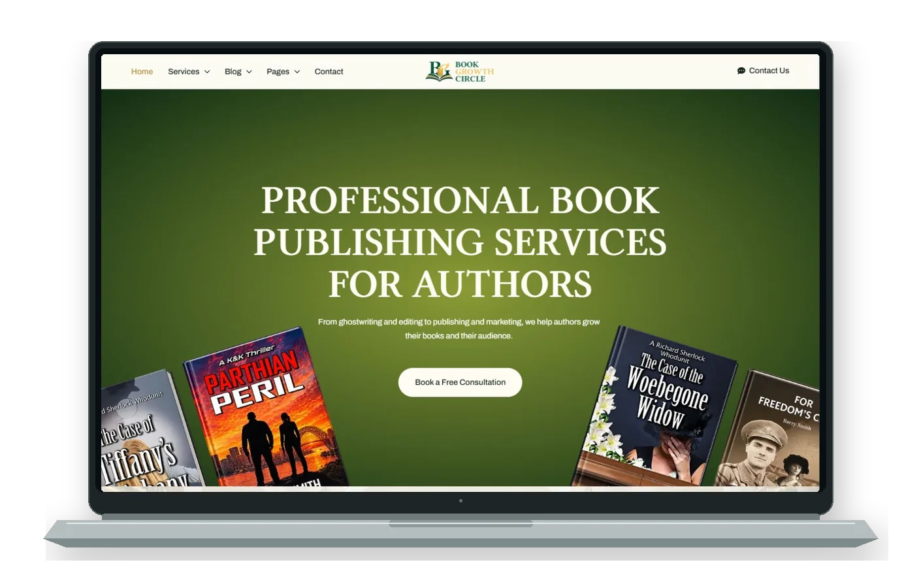The width and height of the screenshot is (921, 588).
Task: Click the "From ghostwriting and editing" paragraph
Action: tap(459, 329)
